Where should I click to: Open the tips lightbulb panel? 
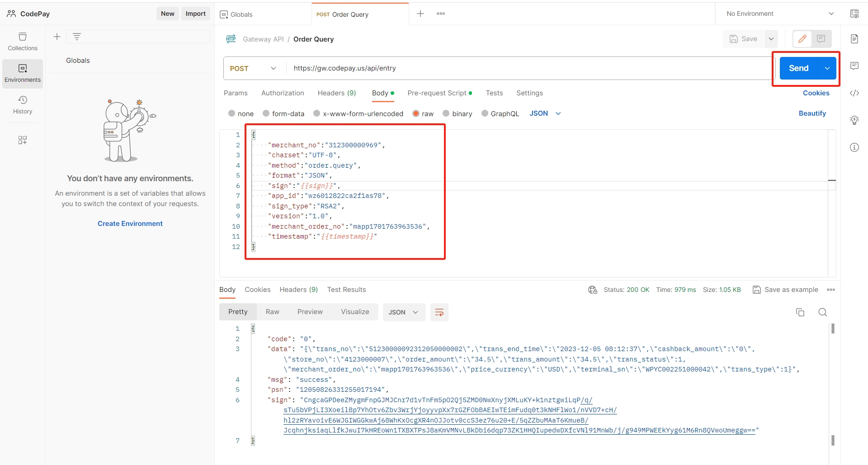855,120
